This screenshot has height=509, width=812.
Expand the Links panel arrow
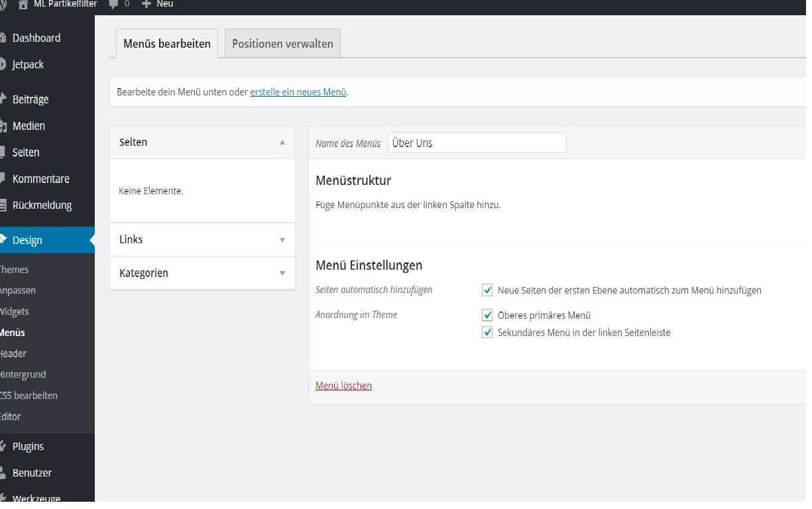click(282, 240)
